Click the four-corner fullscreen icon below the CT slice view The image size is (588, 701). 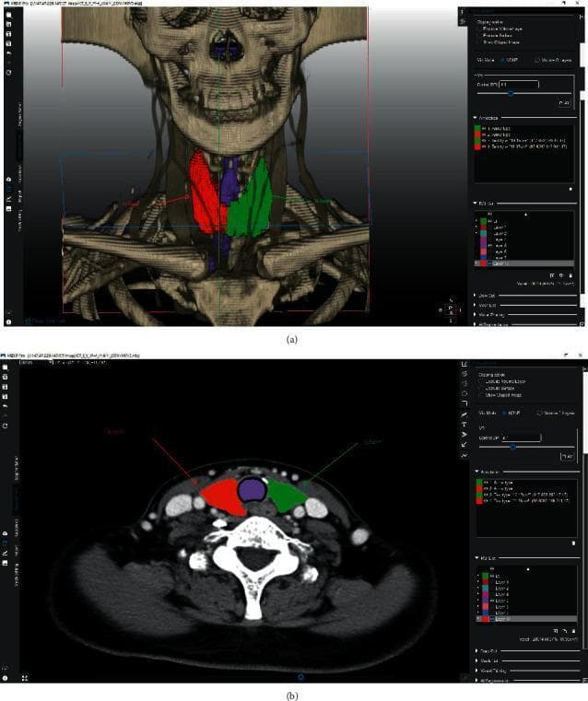click(x=25, y=678)
